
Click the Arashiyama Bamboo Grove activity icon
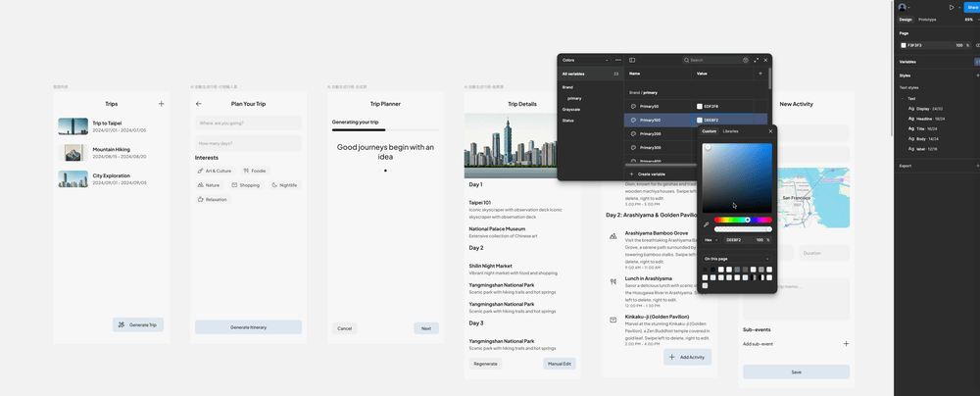coord(613,236)
